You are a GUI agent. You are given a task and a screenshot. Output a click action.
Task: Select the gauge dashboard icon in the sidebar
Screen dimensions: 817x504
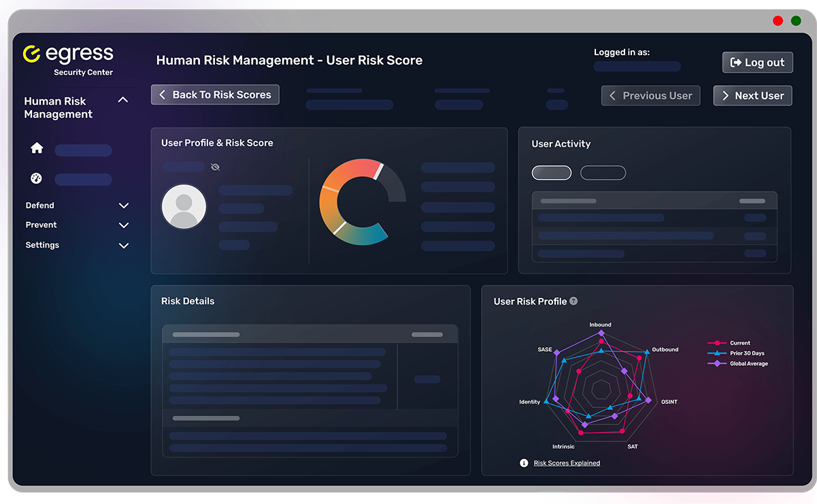(37, 178)
